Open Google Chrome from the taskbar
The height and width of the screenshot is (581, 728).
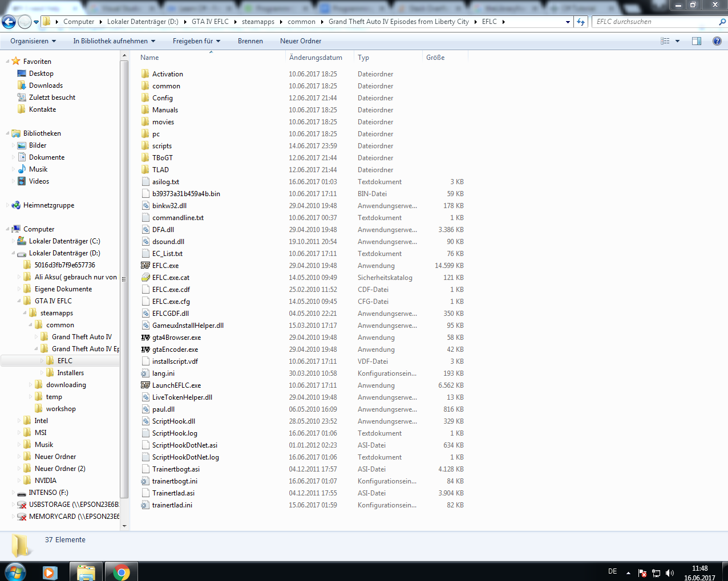tap(121, 572)
